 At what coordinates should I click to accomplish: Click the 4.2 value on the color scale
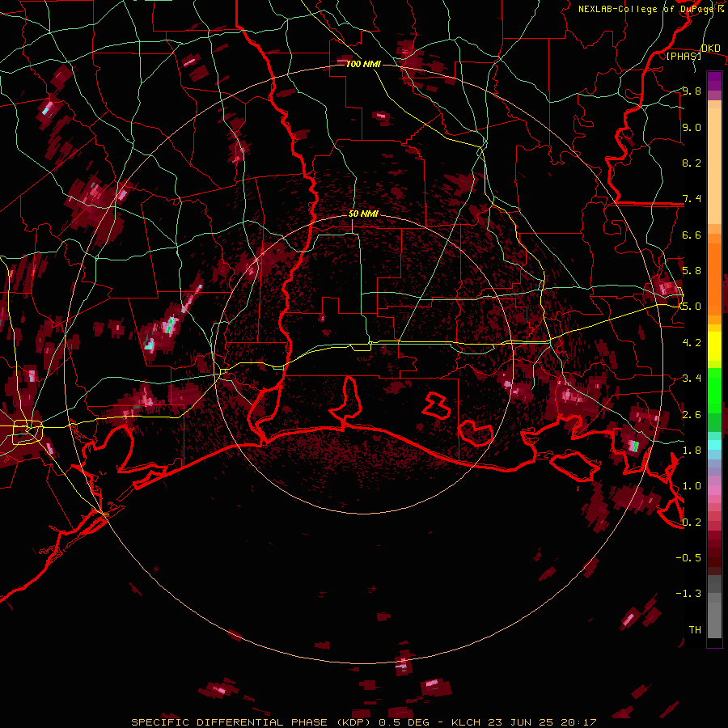(692, 343)
